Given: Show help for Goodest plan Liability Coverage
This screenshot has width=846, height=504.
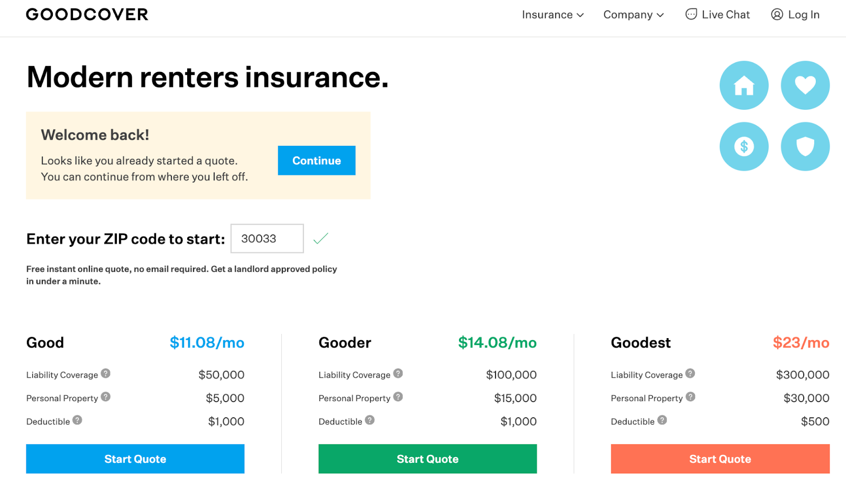Looking at the screenshot, I should click(690, 374).
